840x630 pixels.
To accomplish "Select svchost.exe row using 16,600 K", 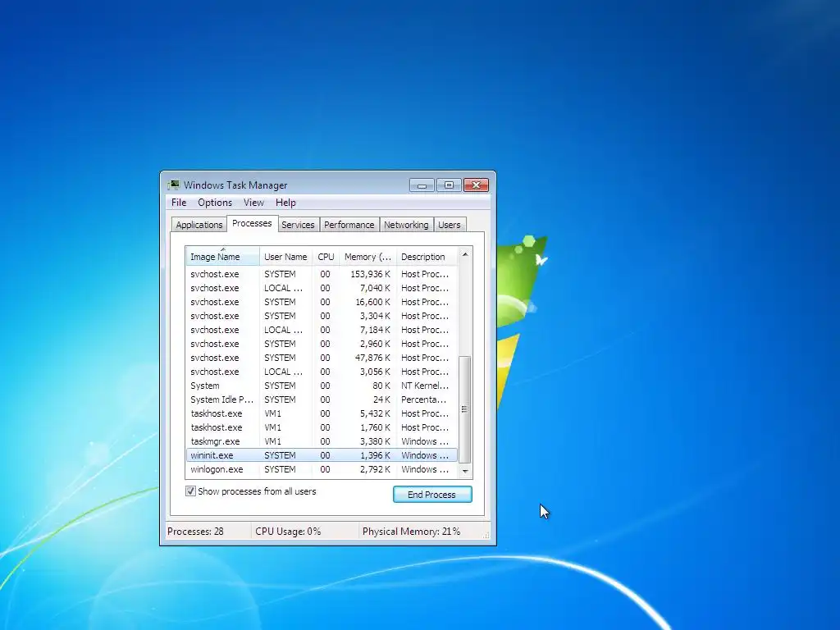I will 322,302.
